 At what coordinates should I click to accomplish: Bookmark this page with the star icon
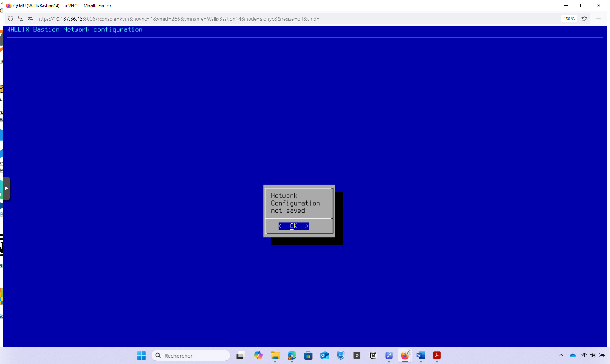pyautogui.click(x=584, y=19)
